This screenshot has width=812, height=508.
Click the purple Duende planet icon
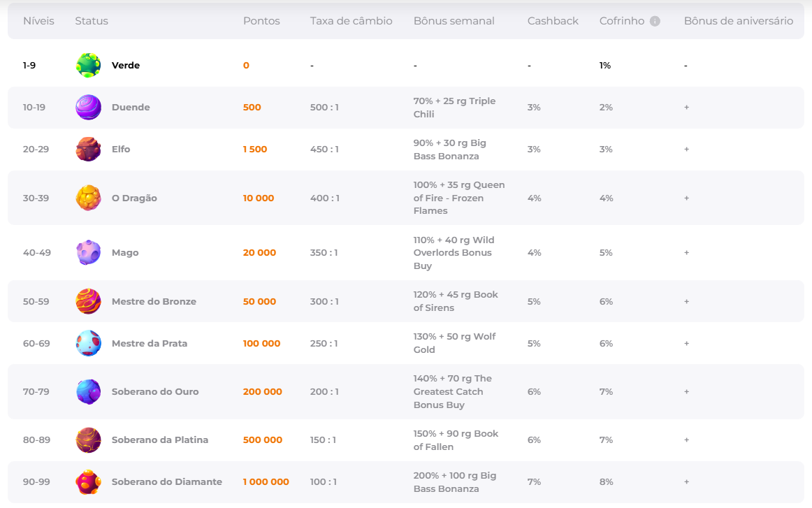pyautogui.click(x=88, y=108)
